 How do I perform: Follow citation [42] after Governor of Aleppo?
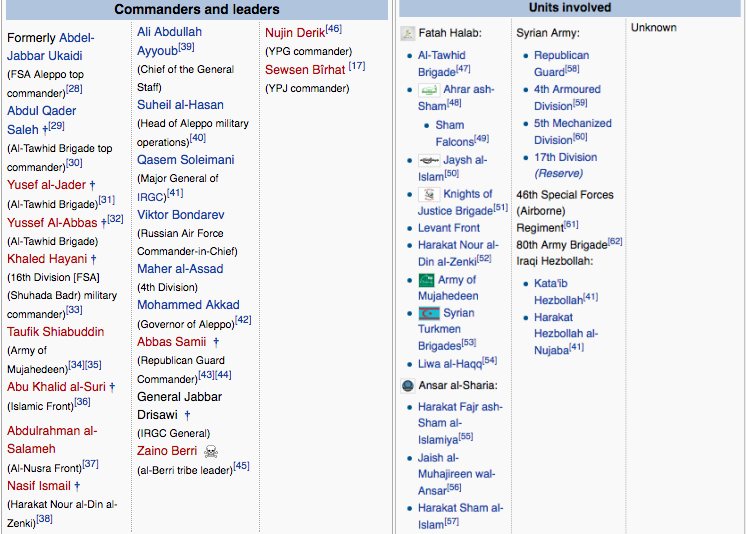(x=243, y=320)
